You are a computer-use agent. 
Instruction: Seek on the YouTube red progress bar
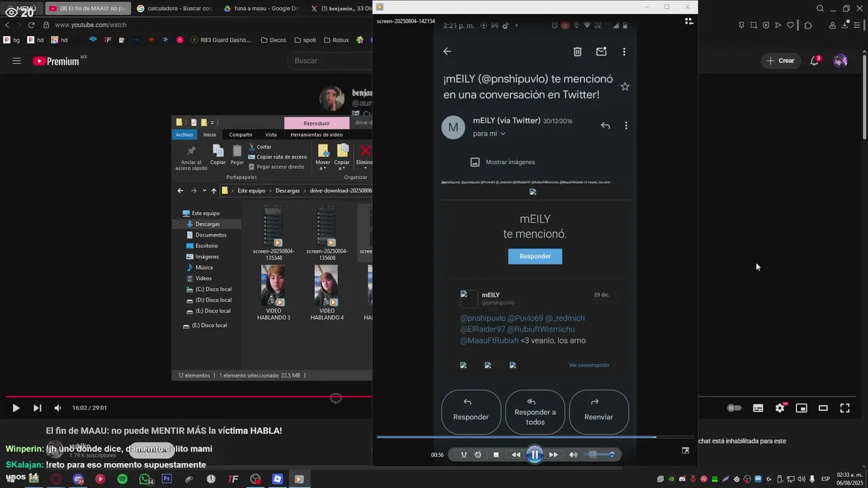point(189,396)
